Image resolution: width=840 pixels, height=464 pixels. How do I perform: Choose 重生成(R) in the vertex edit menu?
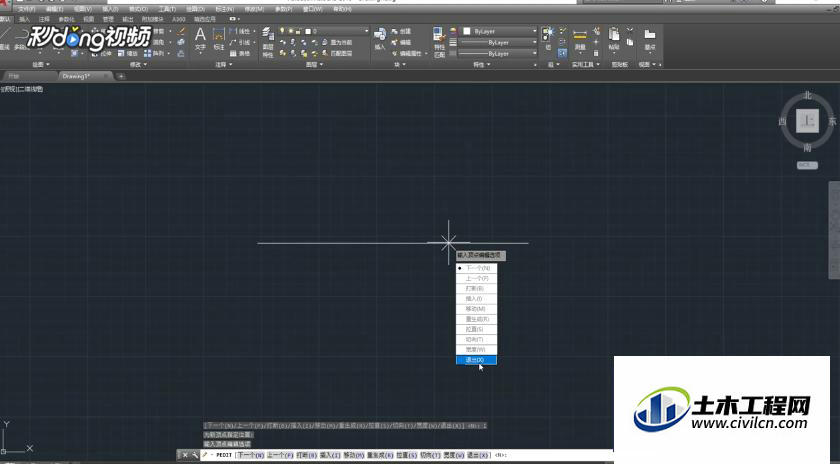(x=477, y=319)
